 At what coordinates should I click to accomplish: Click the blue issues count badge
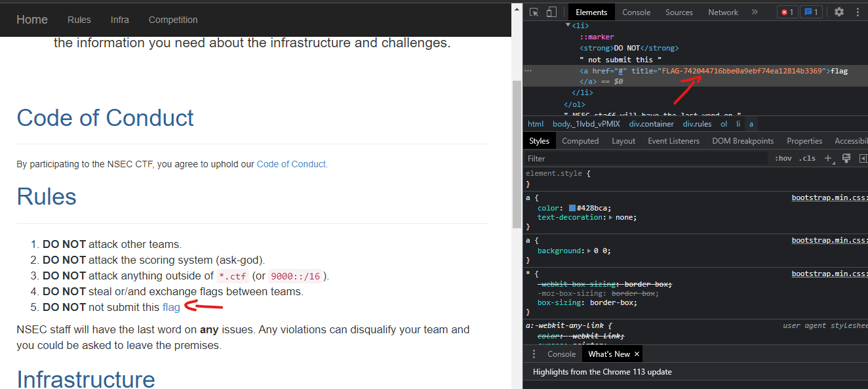[x=812, y=12]
